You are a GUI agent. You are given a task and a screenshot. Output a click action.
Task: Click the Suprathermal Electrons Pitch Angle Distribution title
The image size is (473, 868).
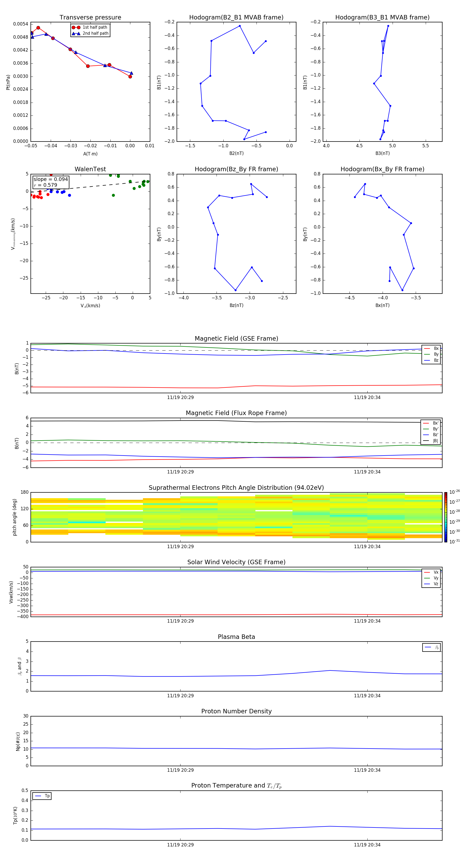click(236, 488)
